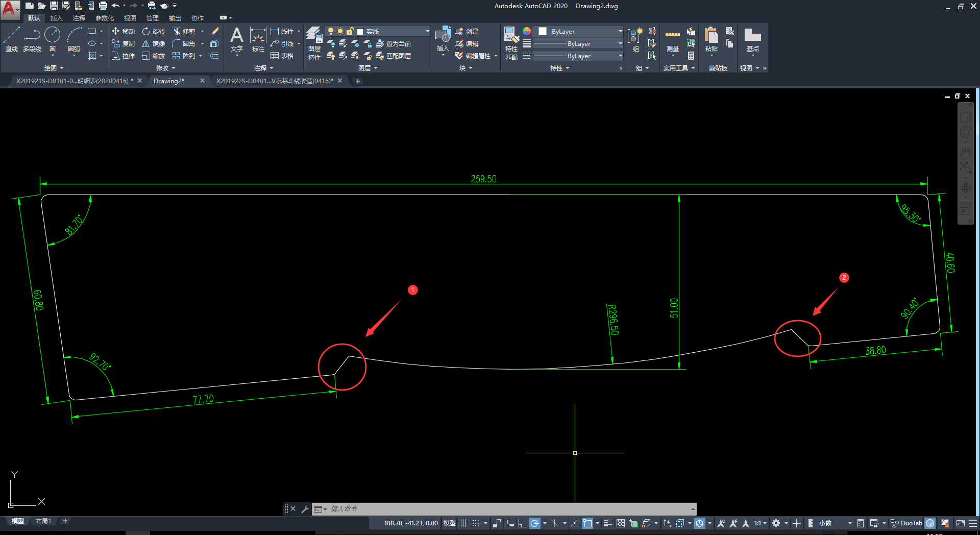Image resolution: width=980 pixels, height=535 pixels.
Task: Toggle lineweight display in status bar
Action: click(607, 523)
